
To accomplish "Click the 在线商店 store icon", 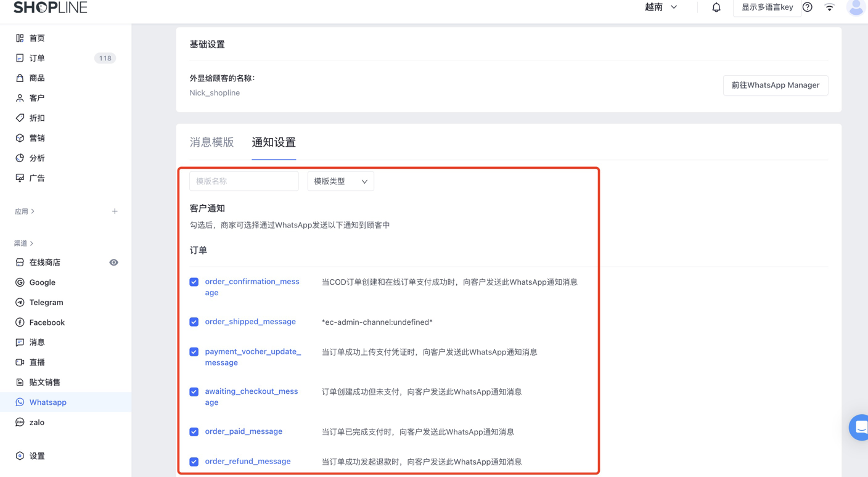I will (x=20, y=263).
